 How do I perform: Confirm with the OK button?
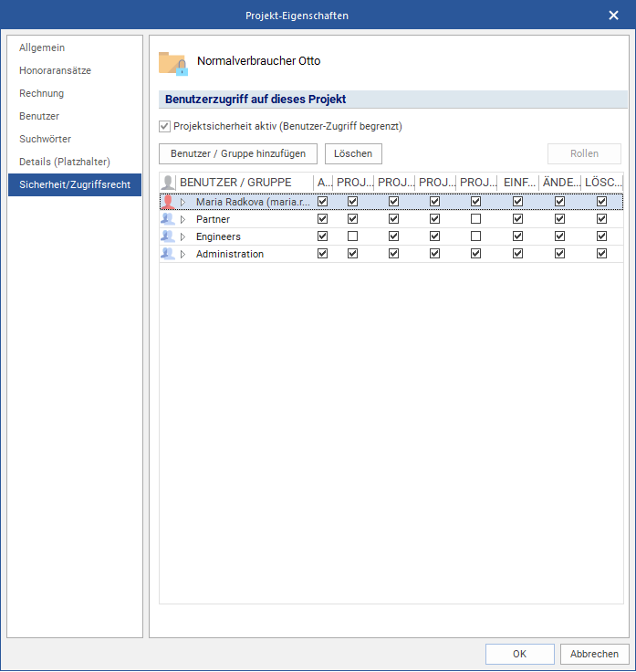[x=520, y=654]
